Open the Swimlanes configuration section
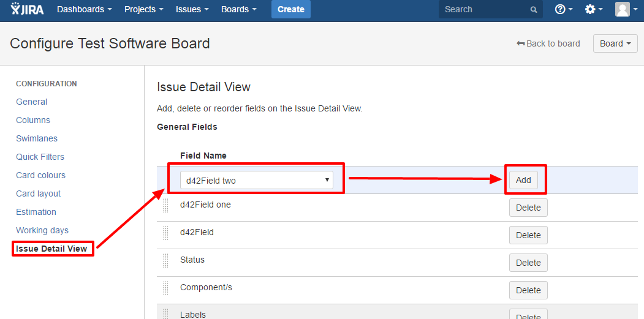 click(x=37, y=138)
